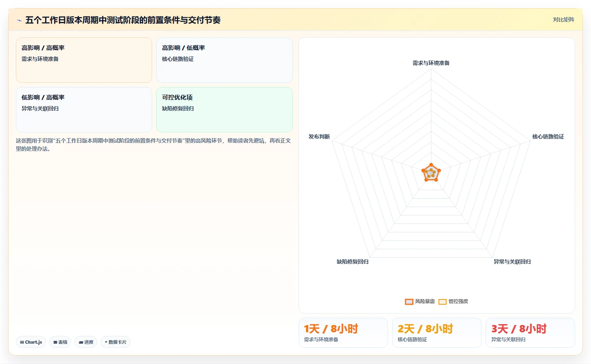Click the description paragraph starting 这张图用于识别
Image resolution: width=591 pixels, height=364 pixels.
153,145
